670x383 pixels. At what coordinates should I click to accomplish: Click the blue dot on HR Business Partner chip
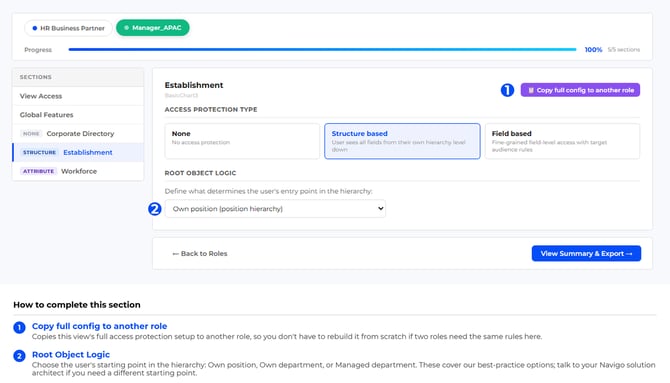point(35,28)
